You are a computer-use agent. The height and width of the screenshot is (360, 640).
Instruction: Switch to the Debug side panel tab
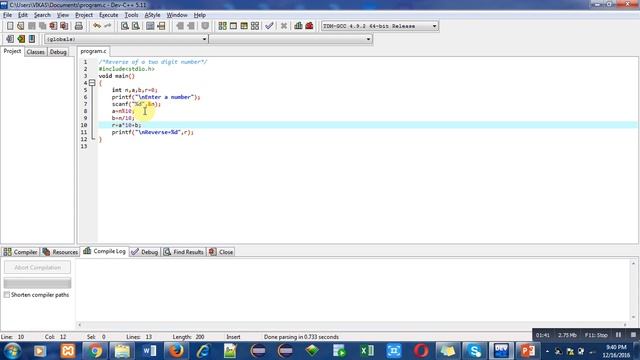[58, 52]
